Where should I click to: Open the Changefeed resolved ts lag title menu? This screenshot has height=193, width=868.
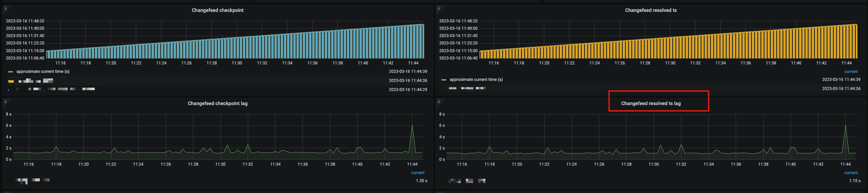point(651,104)
